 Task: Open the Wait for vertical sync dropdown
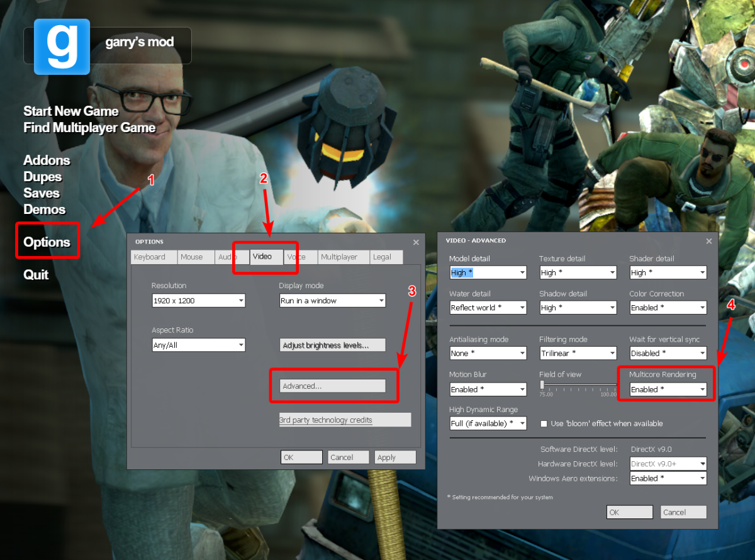tap(668, 353)
